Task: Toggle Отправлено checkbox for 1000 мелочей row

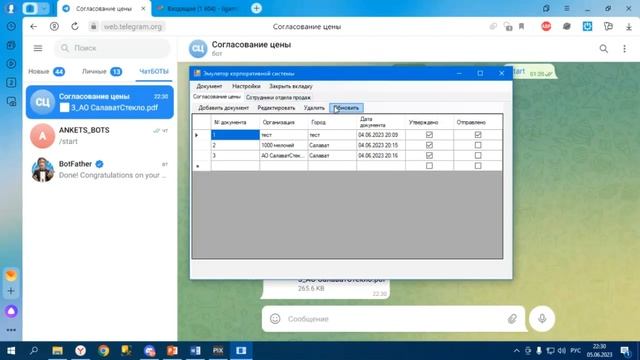Action: 478,145
